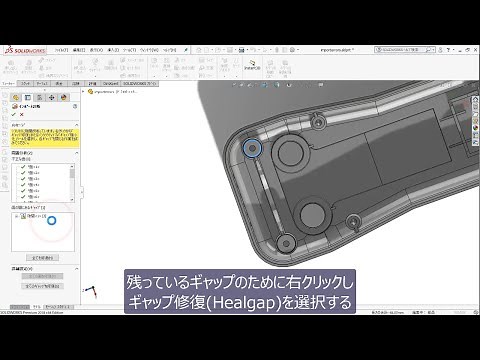Click the Rebuild traffic light icon

(276, 50)
